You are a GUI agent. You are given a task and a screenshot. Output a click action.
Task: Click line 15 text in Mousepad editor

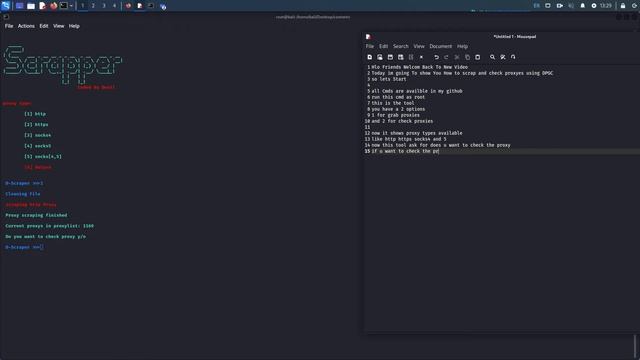coord(405,151)
